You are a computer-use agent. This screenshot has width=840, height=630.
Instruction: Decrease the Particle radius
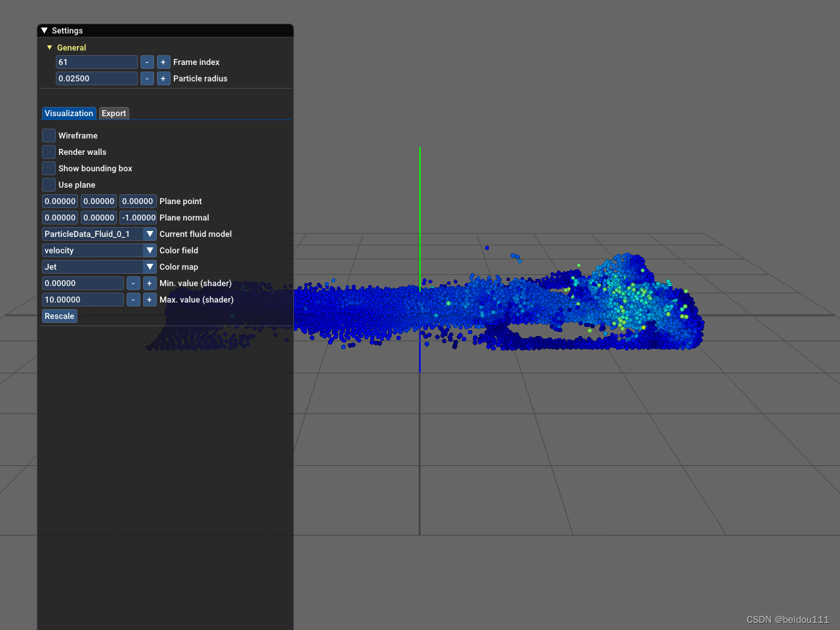pos(147,78)
